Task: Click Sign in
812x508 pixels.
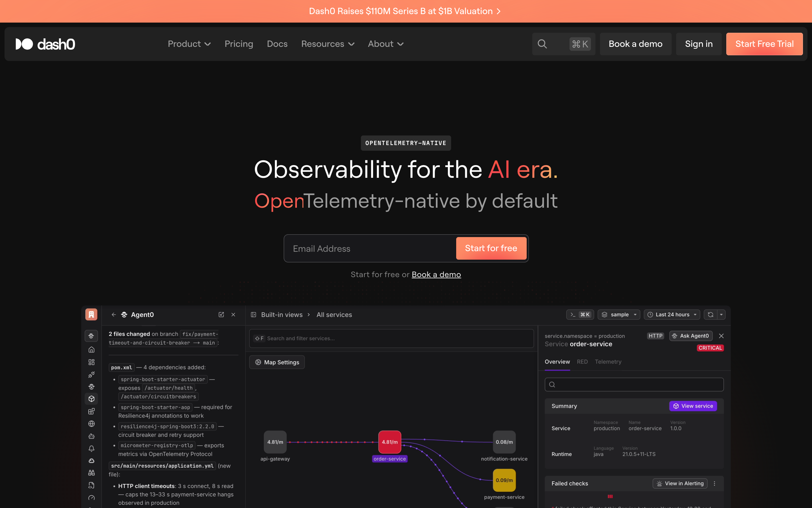Action: pyautogui.click(x=699, y=44)
